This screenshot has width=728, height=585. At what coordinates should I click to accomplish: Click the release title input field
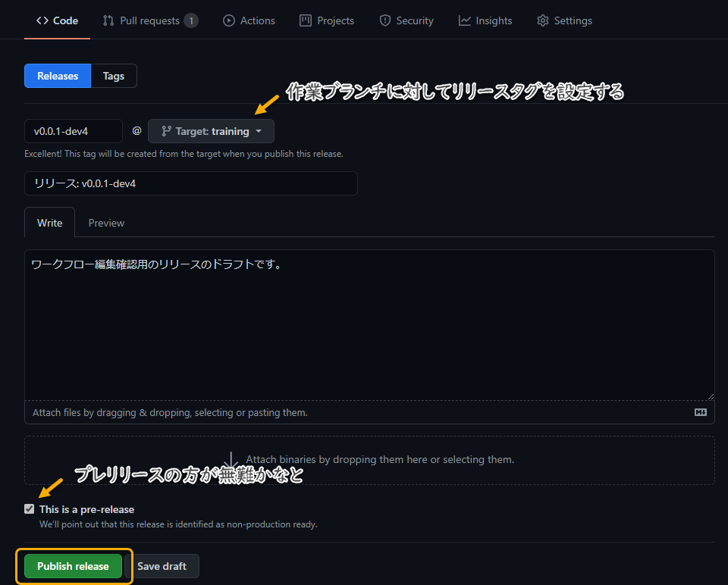coord(191,183)
